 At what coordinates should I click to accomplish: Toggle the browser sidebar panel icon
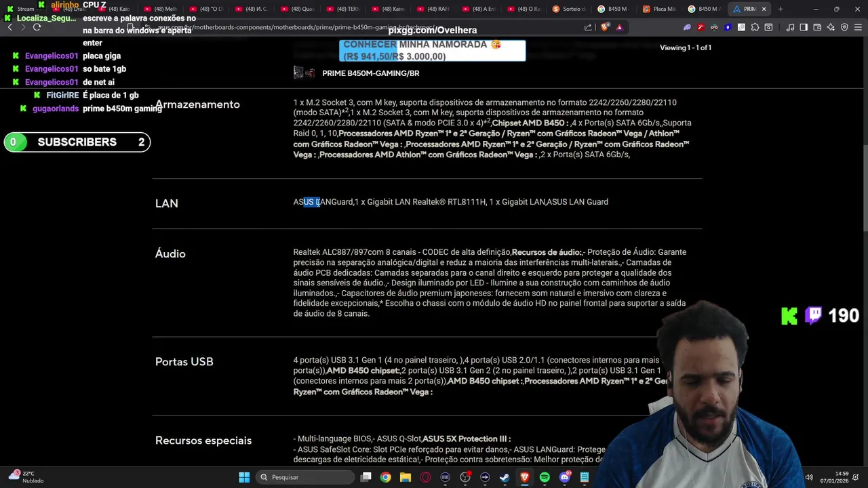tap(804, 27)
